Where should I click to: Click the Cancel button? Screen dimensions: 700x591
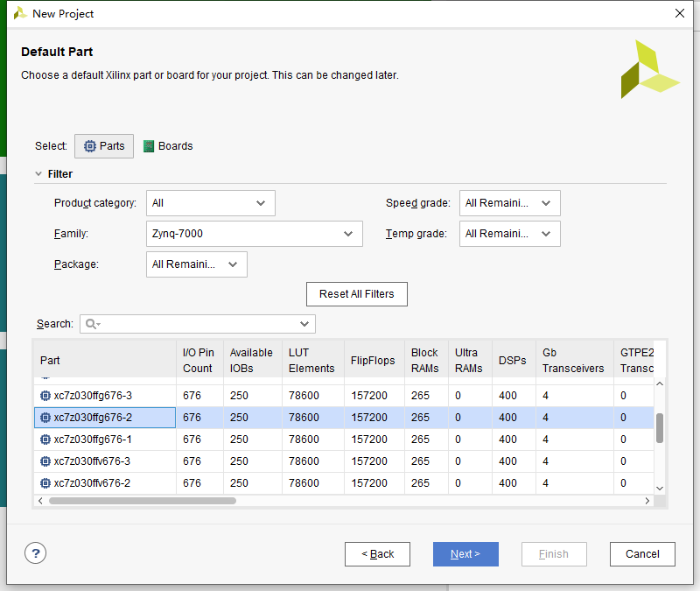[642, 554]
